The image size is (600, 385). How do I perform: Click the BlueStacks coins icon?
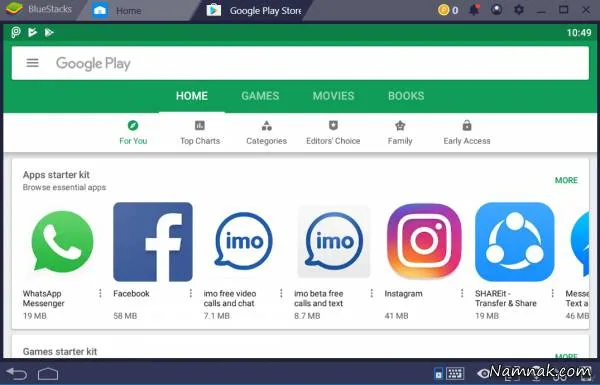coord(443,10)
